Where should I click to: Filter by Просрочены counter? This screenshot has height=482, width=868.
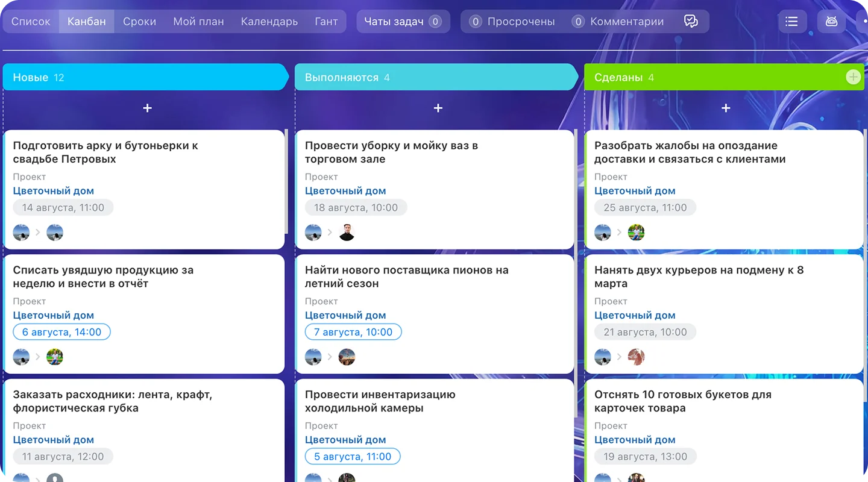tap(512, 22)
